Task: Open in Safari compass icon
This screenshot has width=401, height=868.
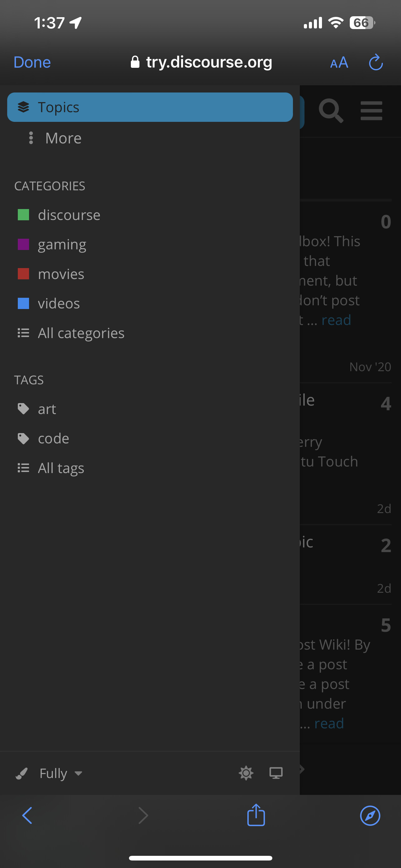Action: pos(370,816)
